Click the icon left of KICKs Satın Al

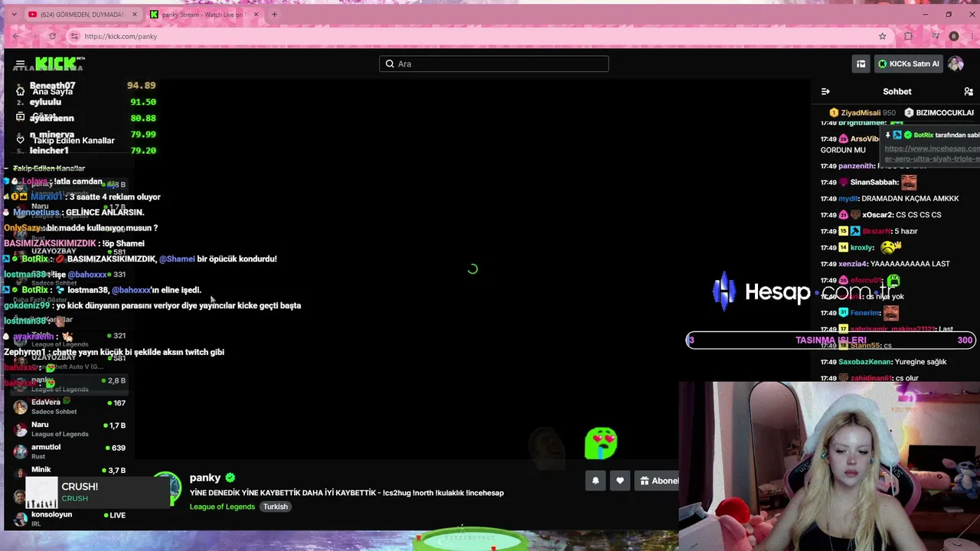(x=861, y=64)
